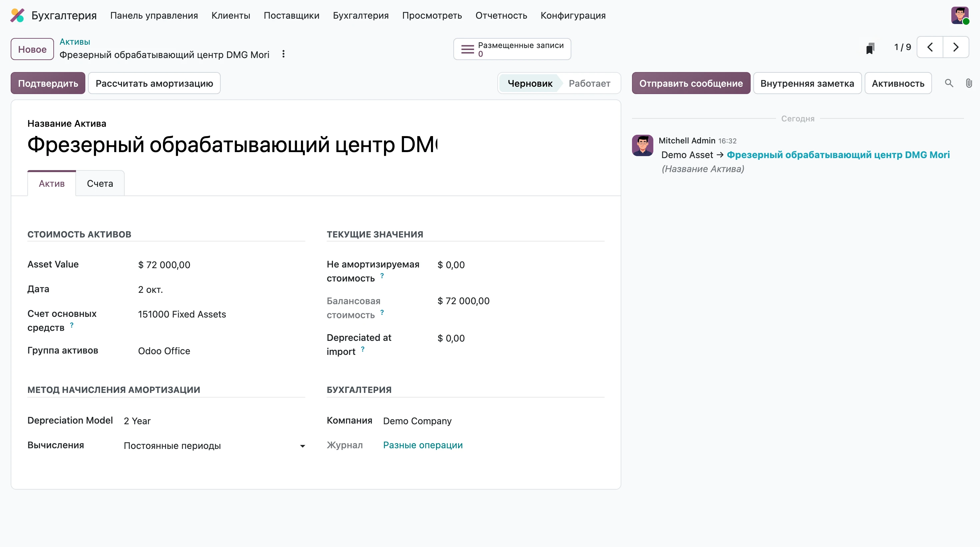Image resolution: width=980 pixels, height=547 pixels.
Task: Click the Depreciation Model field 2 Year
Action: coord(214,421)
